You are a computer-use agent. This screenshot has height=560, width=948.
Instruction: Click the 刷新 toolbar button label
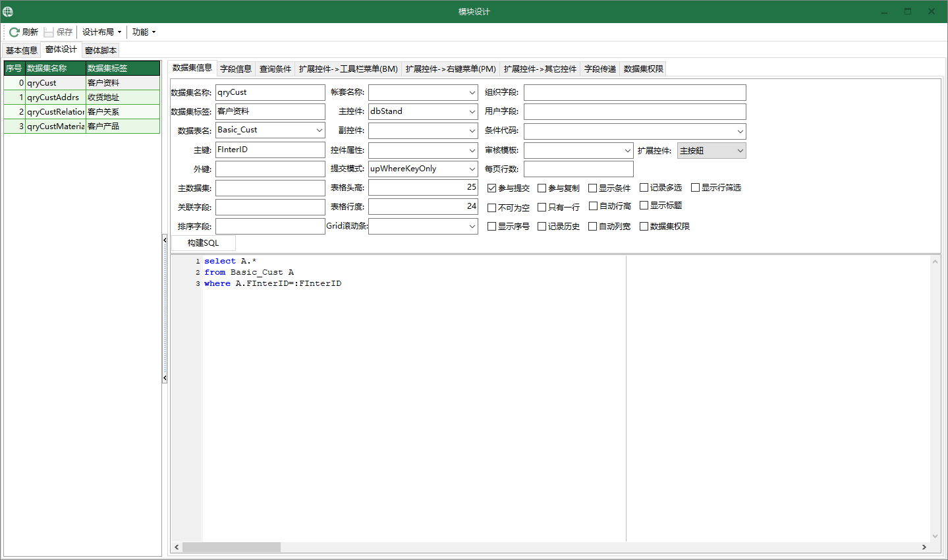[30, 32]
